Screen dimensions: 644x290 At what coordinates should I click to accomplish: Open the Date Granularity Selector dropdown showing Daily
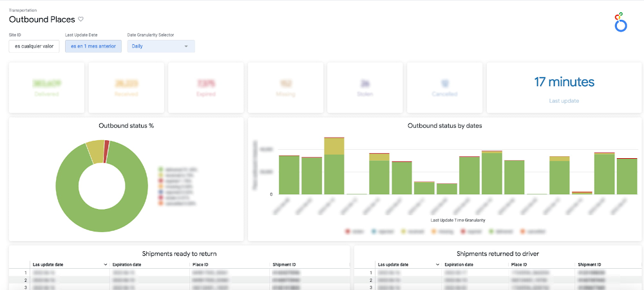click(x=160, y=46)
